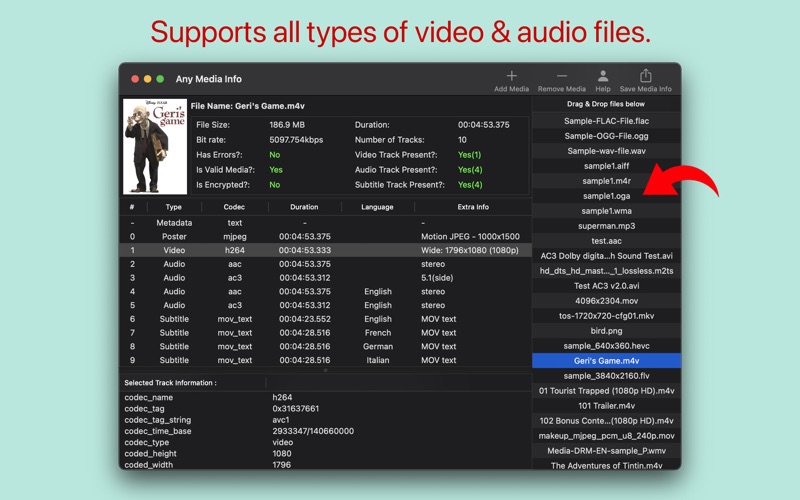Screen dimensions: 800x500
Task: Open Help from the person icon
Action: [x=603, y=76]
